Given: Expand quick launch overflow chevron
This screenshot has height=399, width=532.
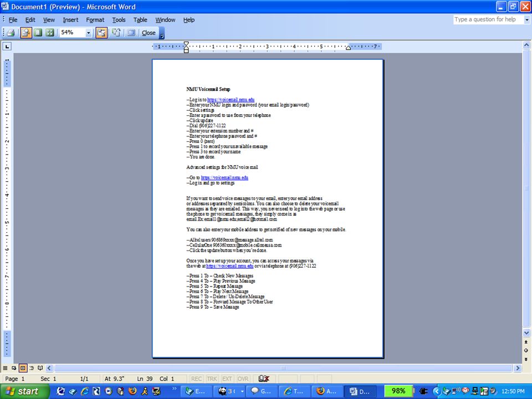Looking at the screenshot, I should pos(175,388).
